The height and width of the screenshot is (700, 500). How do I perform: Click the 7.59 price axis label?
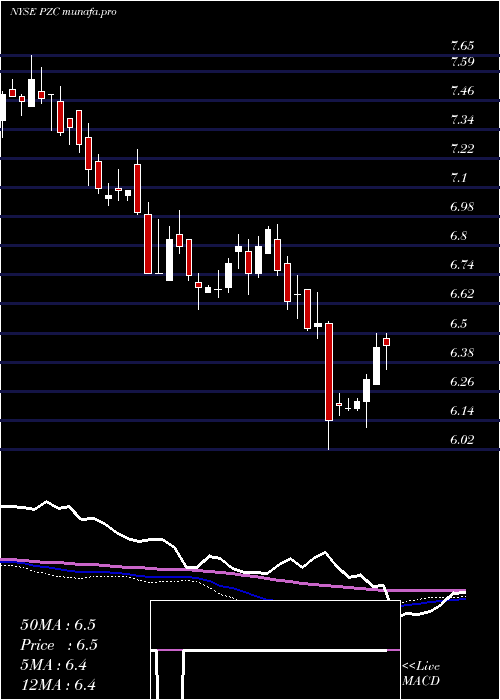[462, 62]
